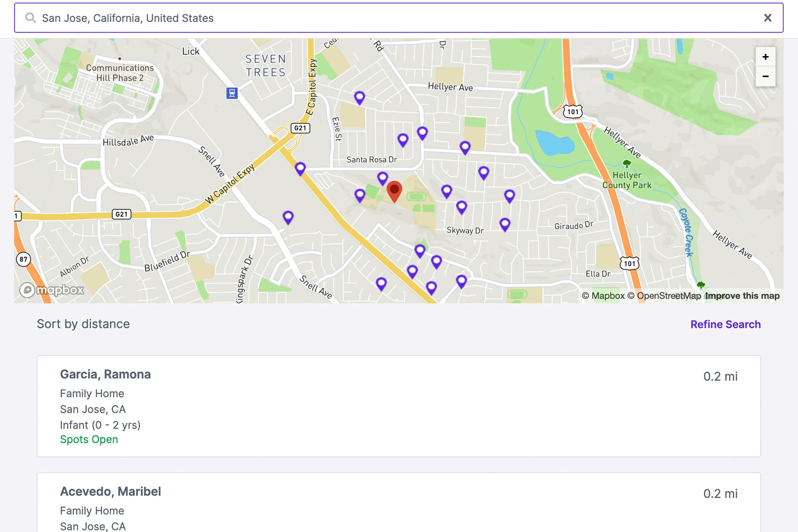Image resolution: width=798 pixels, height=532 pixels.
Task: Open Refine Search options
Action: pyautogui.click(x=725, y=324)
